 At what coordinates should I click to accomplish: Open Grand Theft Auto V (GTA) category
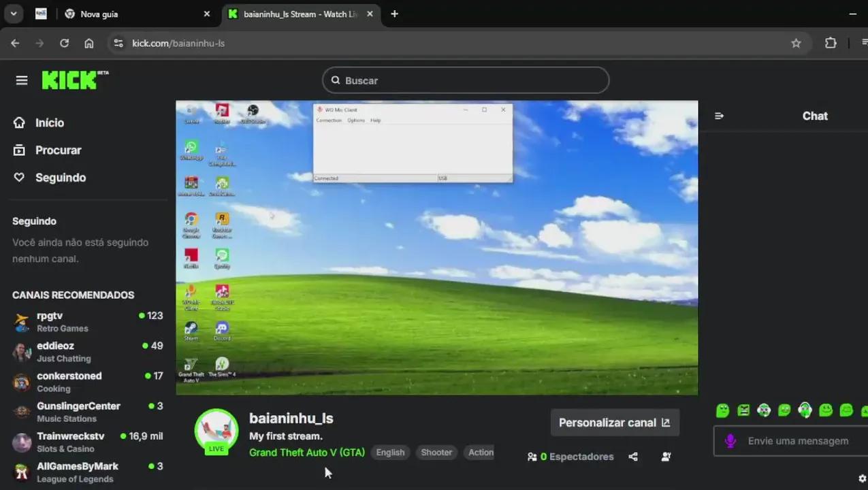(307, 453)
